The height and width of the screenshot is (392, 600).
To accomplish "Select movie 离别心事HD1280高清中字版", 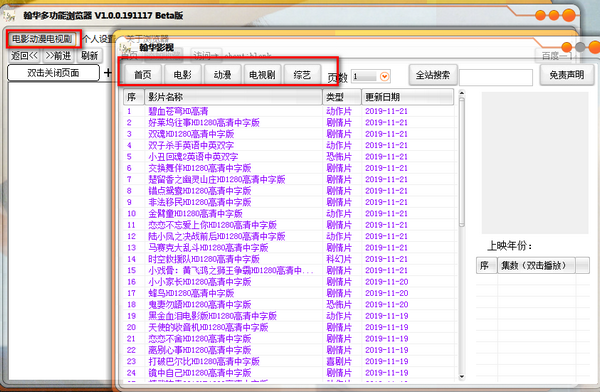I will click(200, 350).
